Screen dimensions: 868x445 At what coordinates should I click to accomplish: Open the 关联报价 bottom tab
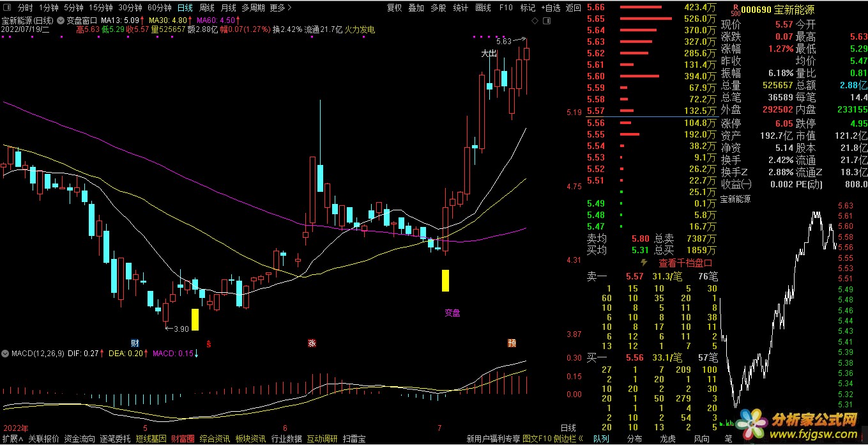(43, 439)
